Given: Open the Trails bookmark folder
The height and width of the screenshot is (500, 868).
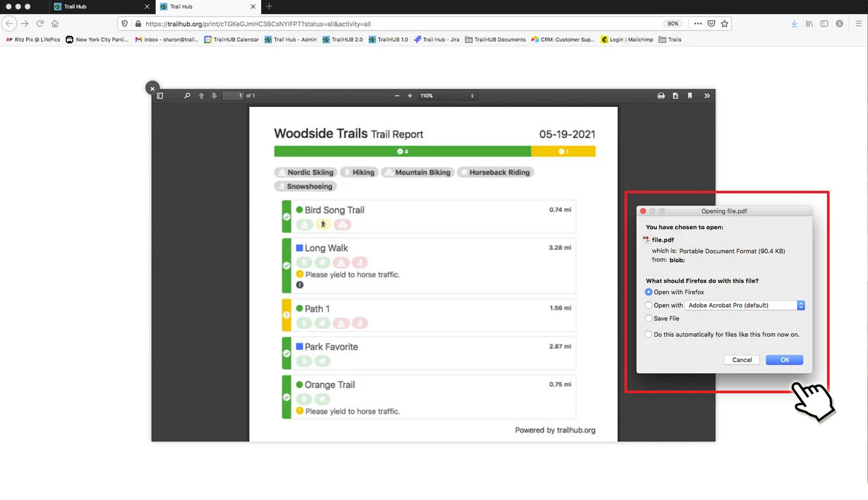Looking at the screenshot, I should point(670,40).
